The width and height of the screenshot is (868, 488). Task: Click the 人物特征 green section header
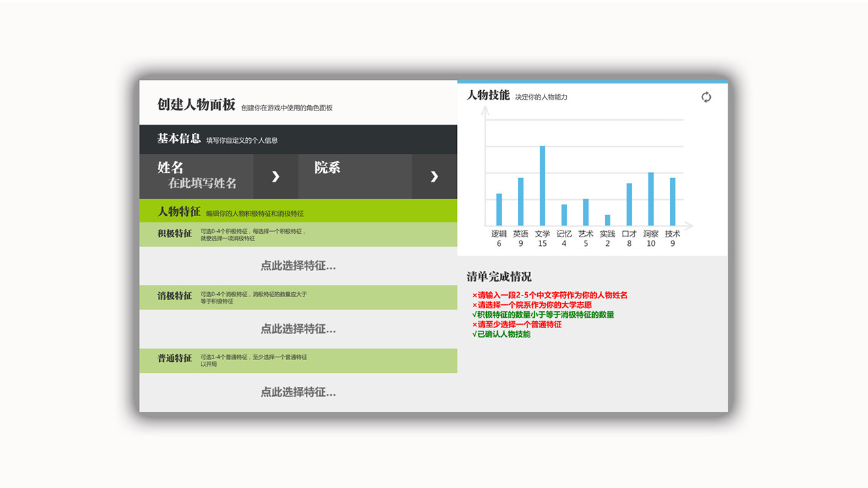tap(298, 211)
